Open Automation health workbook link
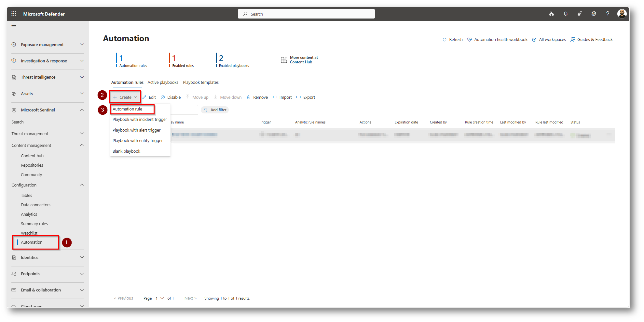This screenshot has width=644, height=322. click(501, 40)
